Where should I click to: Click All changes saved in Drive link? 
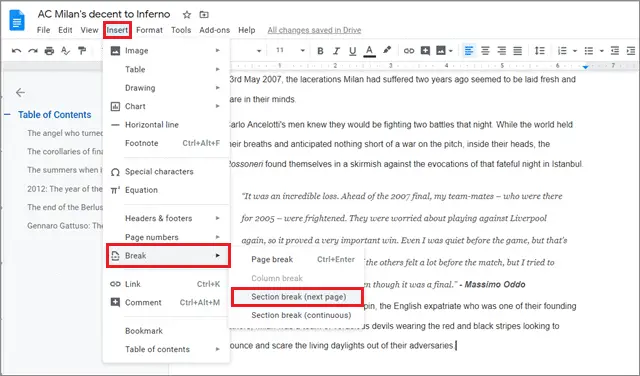[x=314, y=30]
